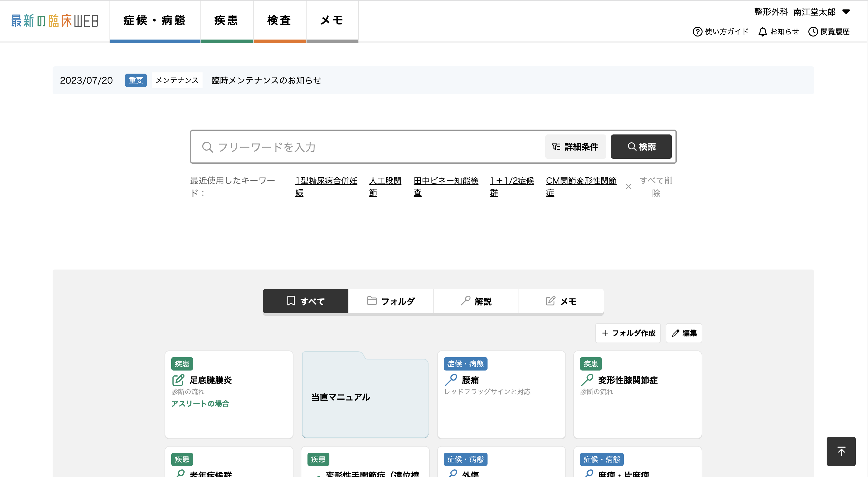This screenshot has height=477, width=868.
Task: Open the 変形性膝関節症 card title
Action: (628, 380)
